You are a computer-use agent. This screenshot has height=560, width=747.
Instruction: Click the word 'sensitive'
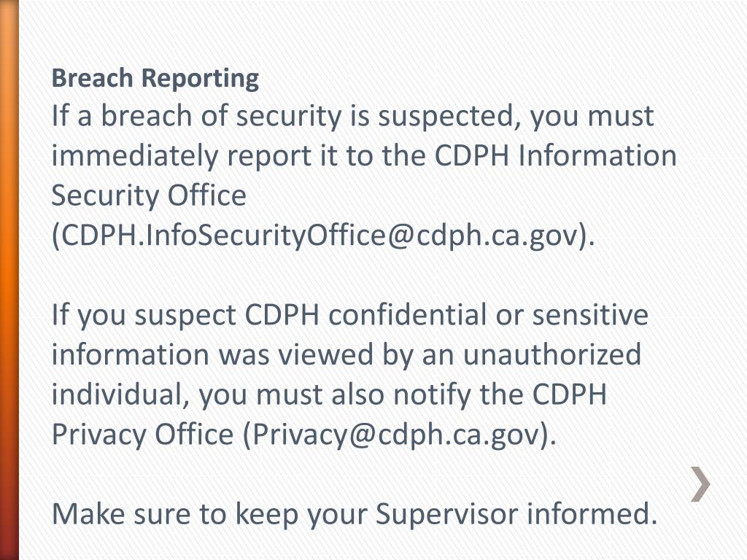pyautogui.click(x=589, y=315)
